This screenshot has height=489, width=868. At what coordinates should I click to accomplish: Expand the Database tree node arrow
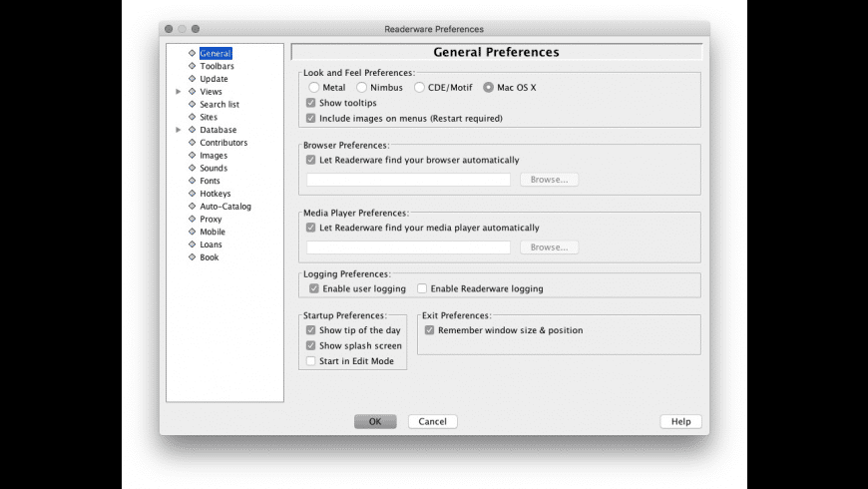[x=179, y=130]
